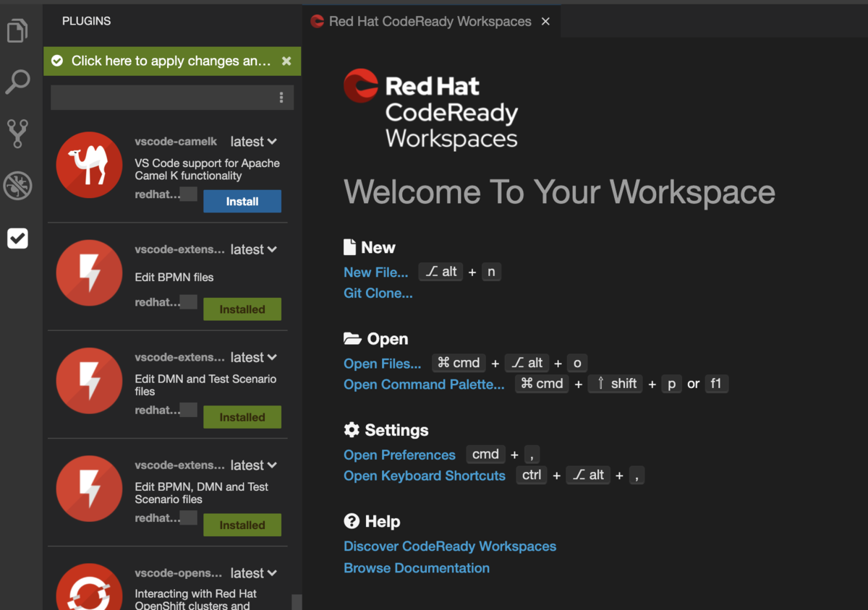Open the New File... link

[x=376, y=272]
